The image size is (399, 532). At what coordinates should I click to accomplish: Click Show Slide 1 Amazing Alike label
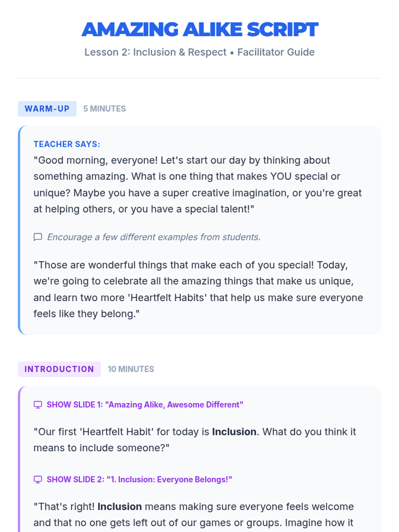[145, 405]
